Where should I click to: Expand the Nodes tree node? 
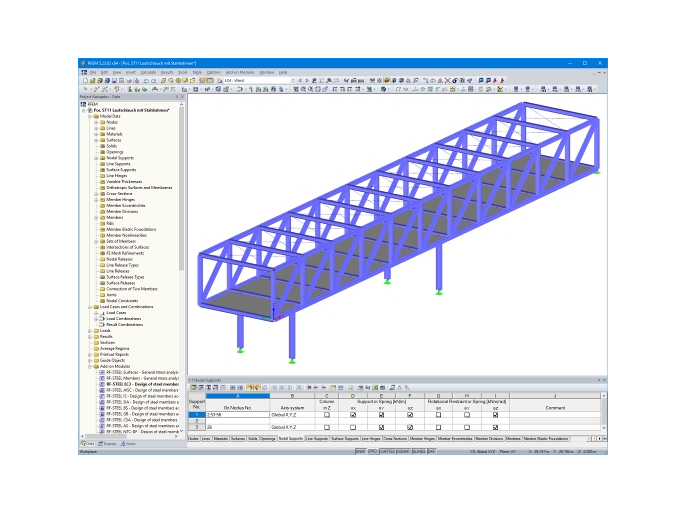(96, 122)
